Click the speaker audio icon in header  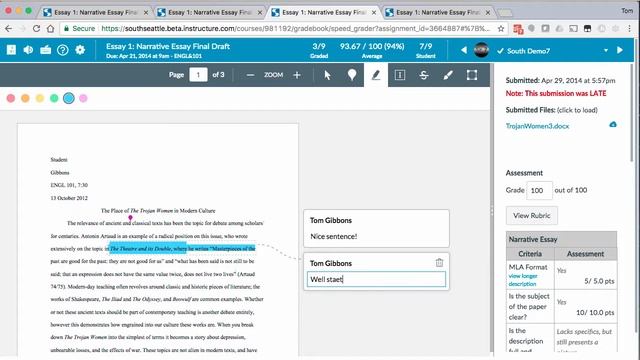click(x=28, y=50)
